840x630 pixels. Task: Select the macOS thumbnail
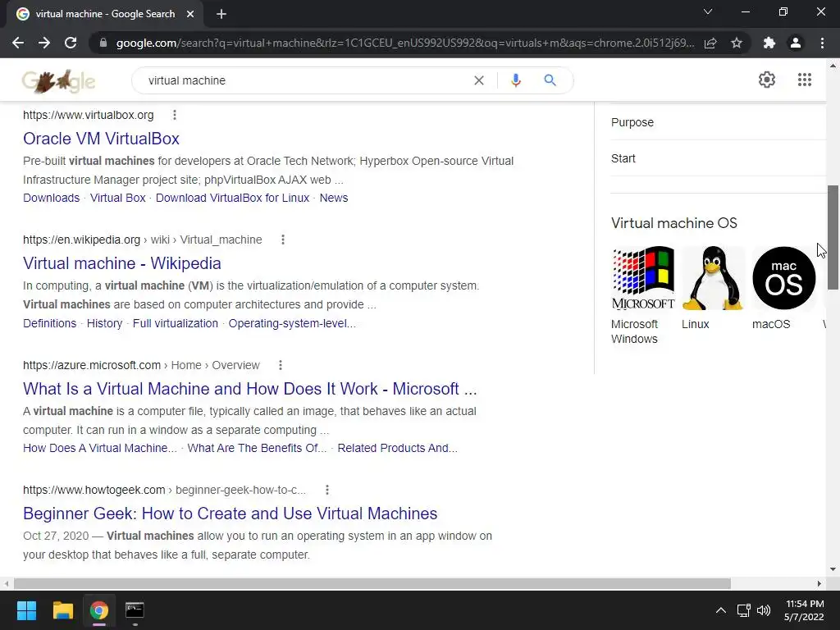coord(783,278)
